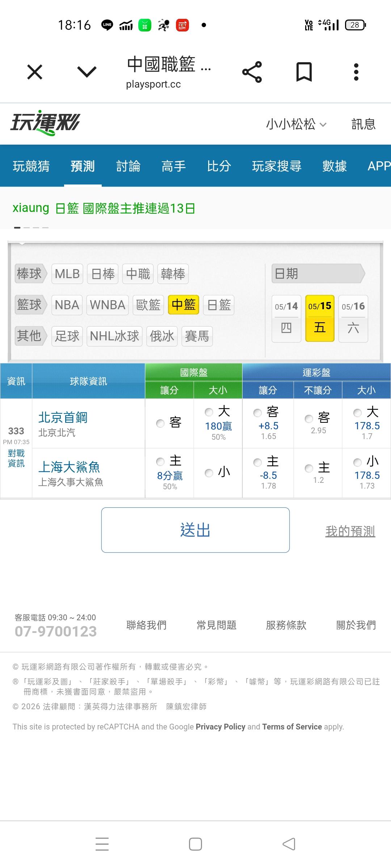Expand the 日期 date selector header

(x=318, y=273)
